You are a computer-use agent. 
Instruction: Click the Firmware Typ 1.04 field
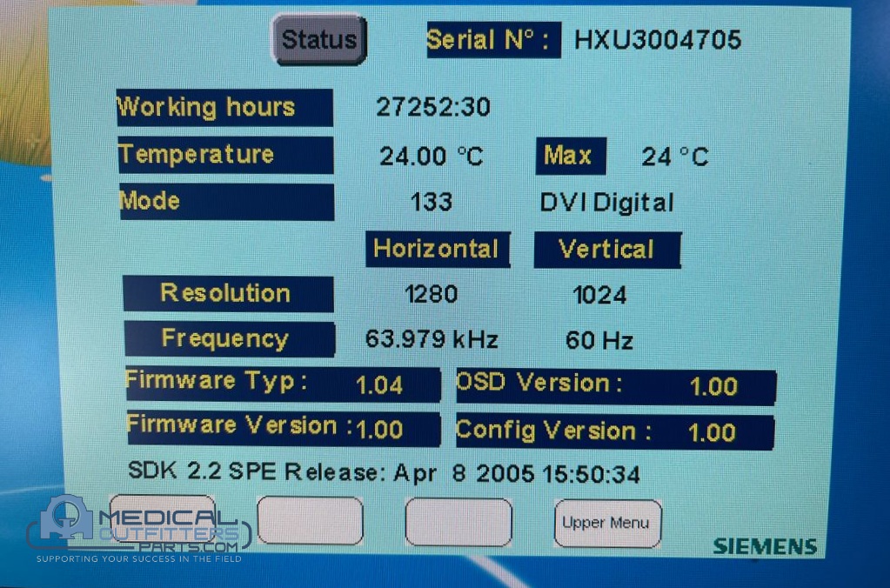tap(284, 384)
